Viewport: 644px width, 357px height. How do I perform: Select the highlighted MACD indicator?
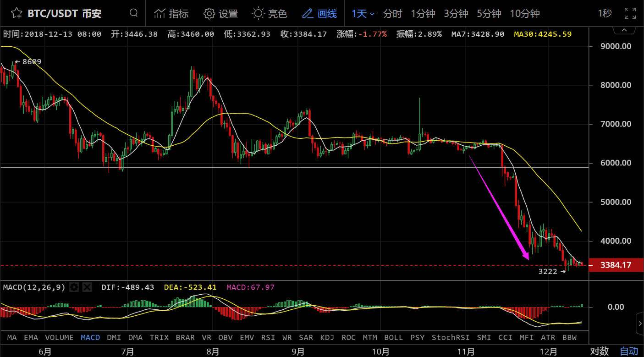(x=90, y=338)
